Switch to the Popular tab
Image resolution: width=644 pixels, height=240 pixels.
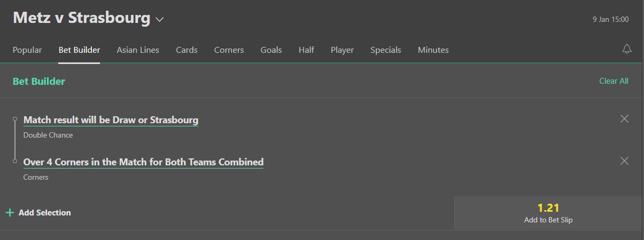(x=27, y=50)
